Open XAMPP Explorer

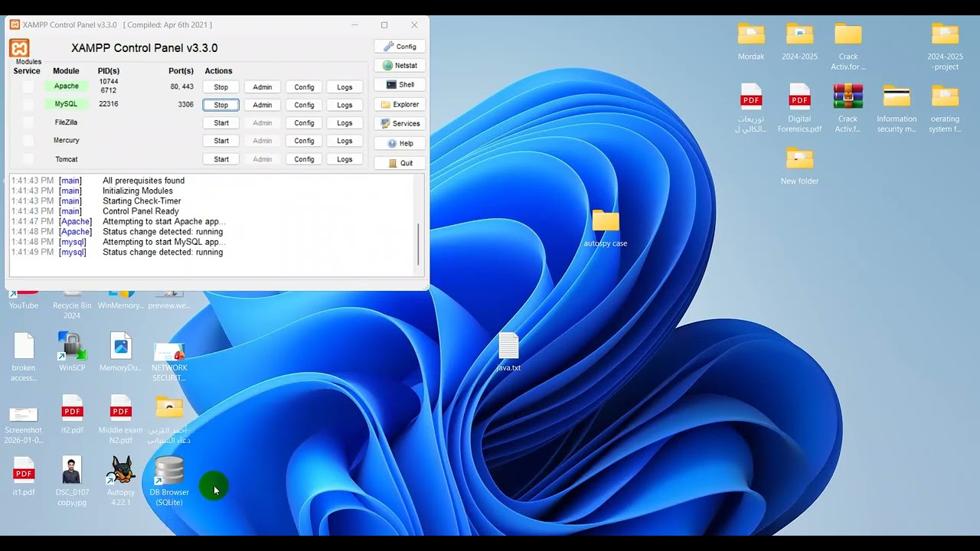point(400,104)
